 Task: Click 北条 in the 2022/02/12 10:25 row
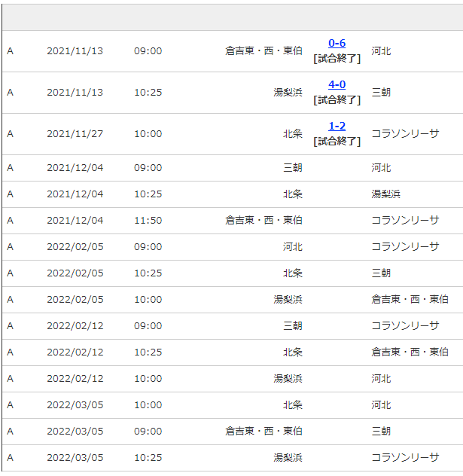tap(293, 352)
